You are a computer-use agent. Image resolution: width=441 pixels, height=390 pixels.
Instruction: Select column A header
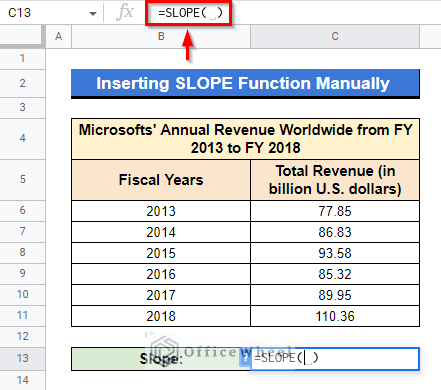pos(58,36)
